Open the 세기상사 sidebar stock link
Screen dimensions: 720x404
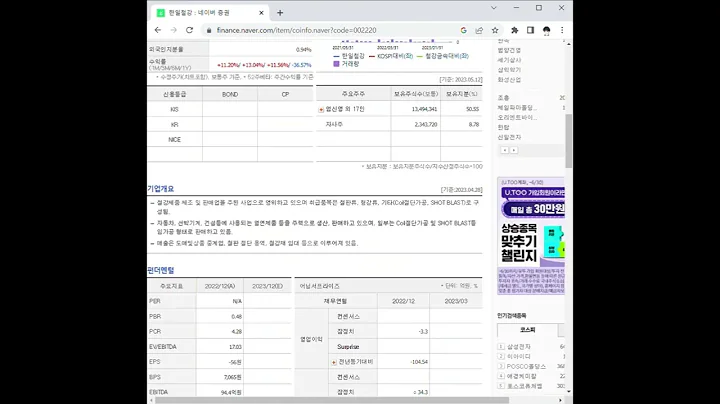coord(509,60)
